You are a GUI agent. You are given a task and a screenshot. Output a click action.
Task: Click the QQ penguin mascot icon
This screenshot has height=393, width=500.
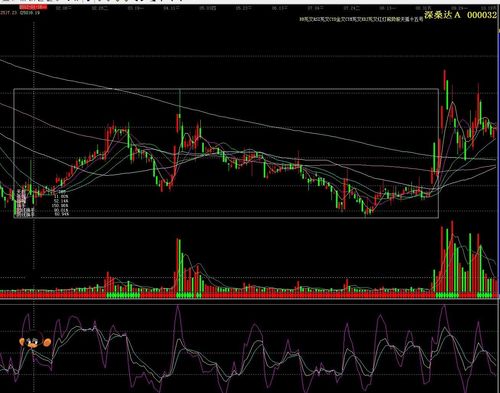point(35,340)
